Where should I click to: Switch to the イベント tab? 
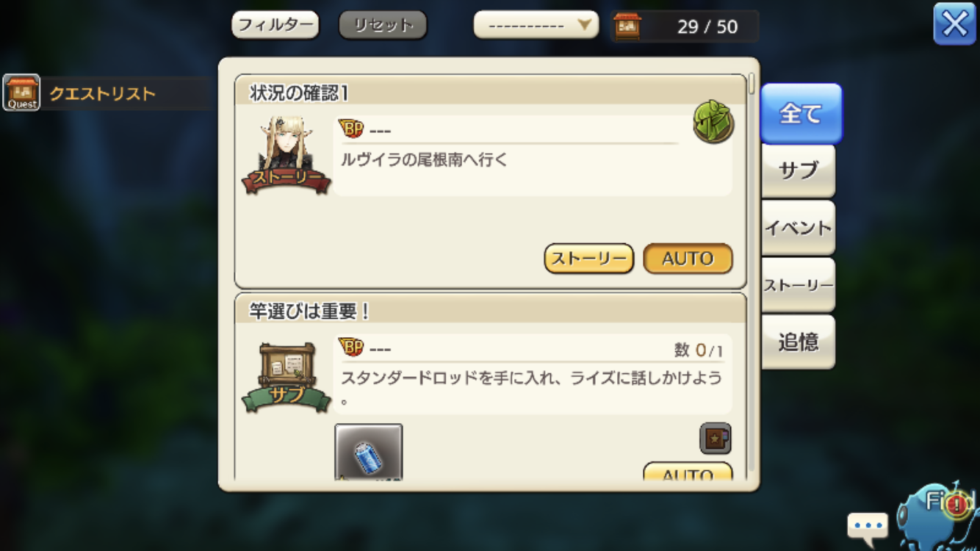[799, 228]
